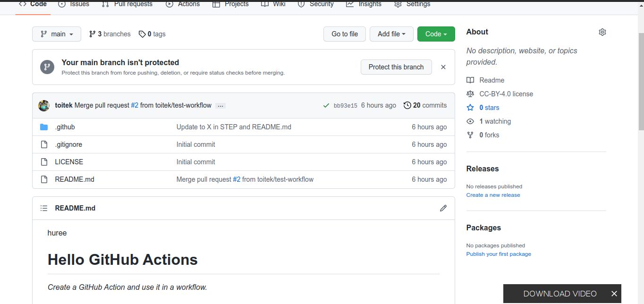Open README.md in file list

75,179
